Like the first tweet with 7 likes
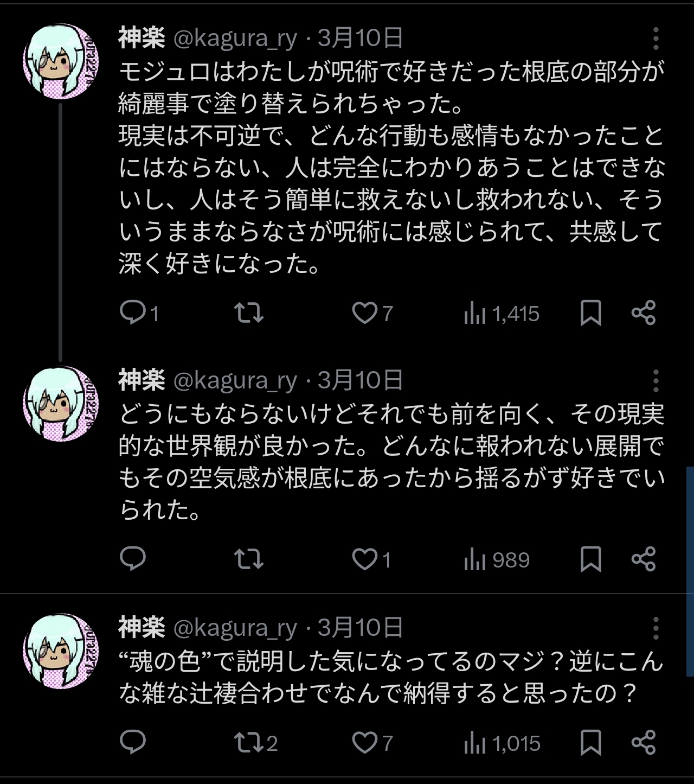This screenshot has width=694, height=784. click(364, 313)
